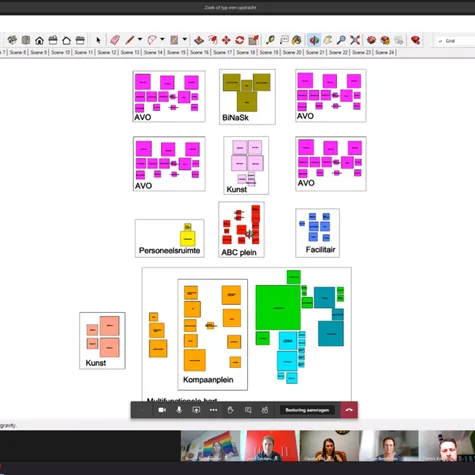Open Line tool dropdown arrow
This screenshot has width=475, height=475.
tap(140, 39)
